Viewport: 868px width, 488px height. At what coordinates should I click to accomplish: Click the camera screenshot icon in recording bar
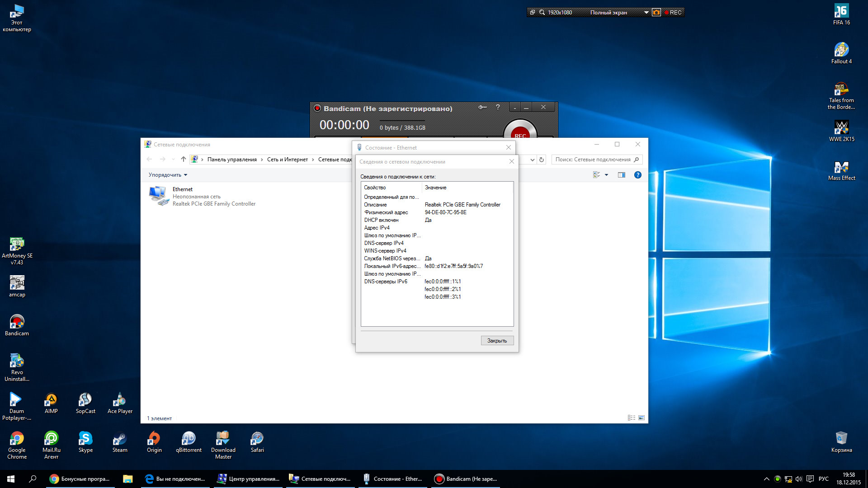coord(656,12)
